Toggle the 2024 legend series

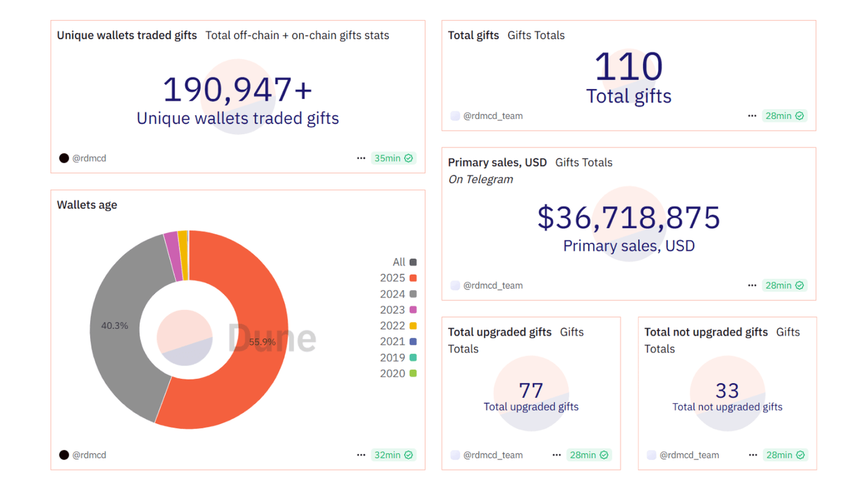tap(398, 294)
